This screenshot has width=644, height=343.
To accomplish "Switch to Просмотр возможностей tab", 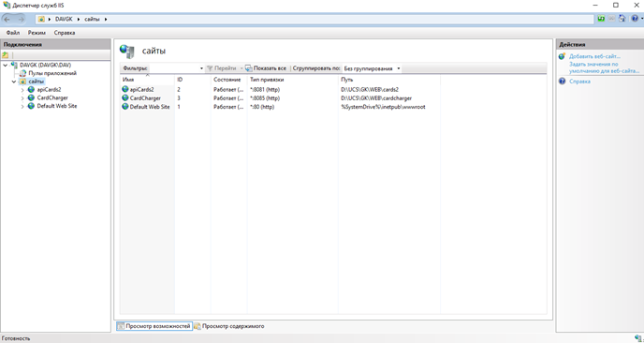I will point(154,326).
